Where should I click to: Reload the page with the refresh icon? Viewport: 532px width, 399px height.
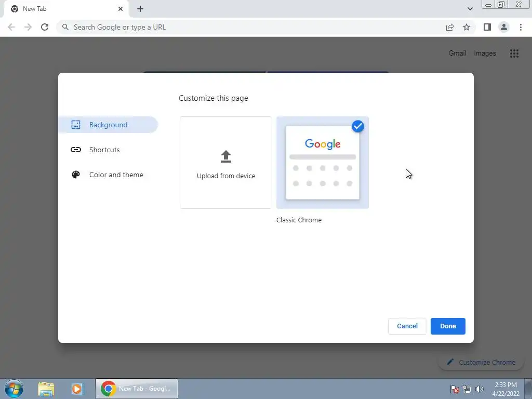tap(45, 27)
